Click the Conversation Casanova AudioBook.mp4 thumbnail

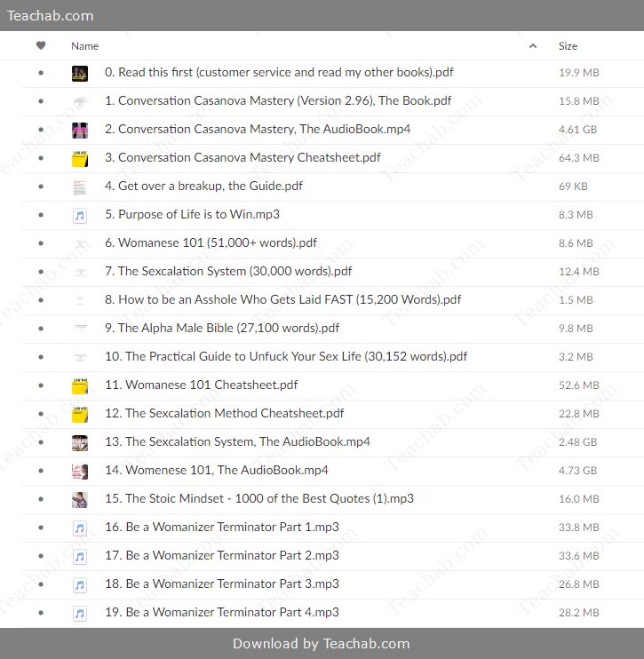click(80, 130)
